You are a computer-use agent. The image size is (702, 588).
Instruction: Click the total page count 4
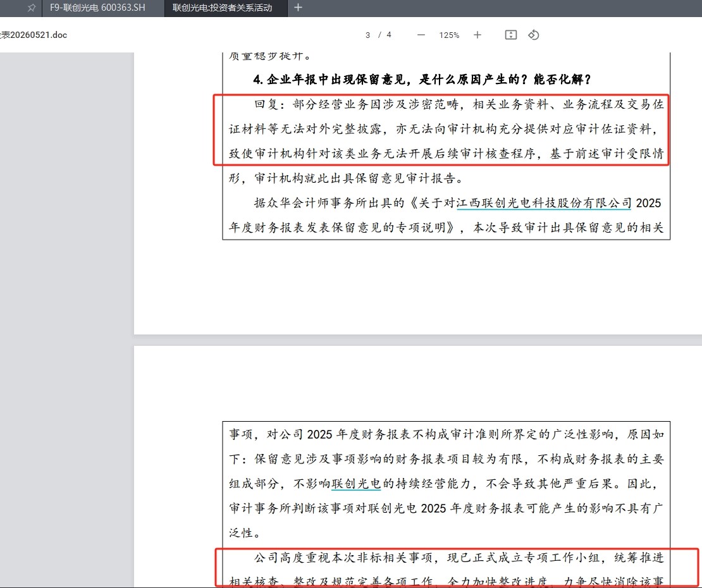tap(389, 35)
